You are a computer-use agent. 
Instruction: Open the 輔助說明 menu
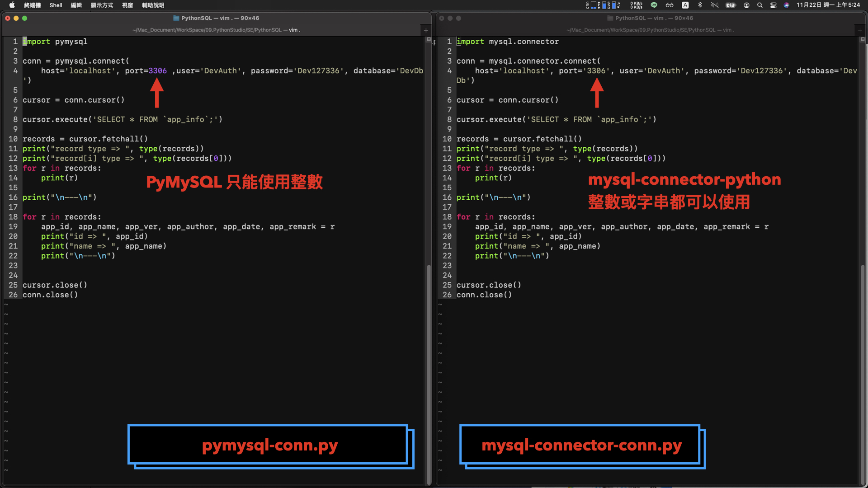point(153,5)
